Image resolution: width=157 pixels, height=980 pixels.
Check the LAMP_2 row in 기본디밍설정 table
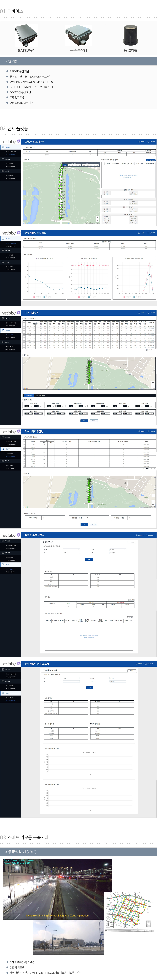click(x=24, y=328)
